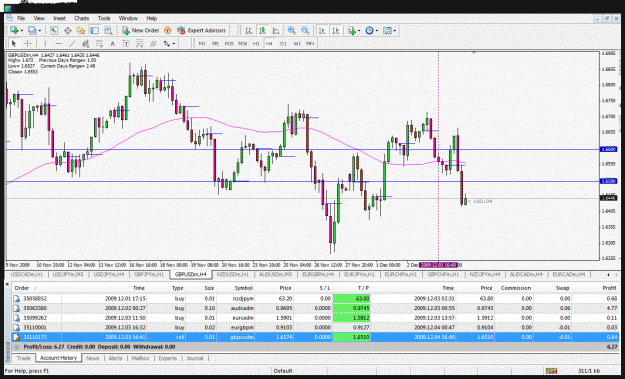Expand the Indicators dropdown arrow
The height and width of the screenshot is (379, 625).
point(359,31)
